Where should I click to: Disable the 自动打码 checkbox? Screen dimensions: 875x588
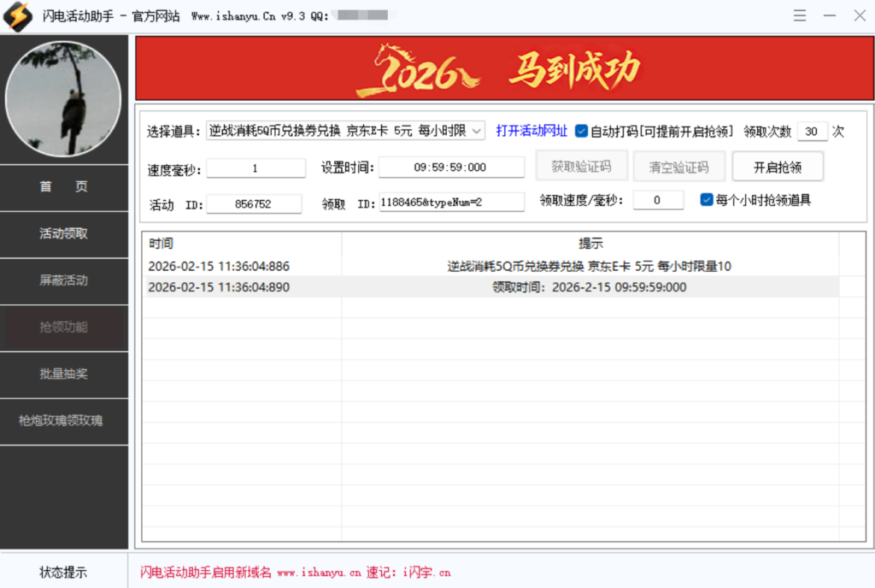point(581,131)
